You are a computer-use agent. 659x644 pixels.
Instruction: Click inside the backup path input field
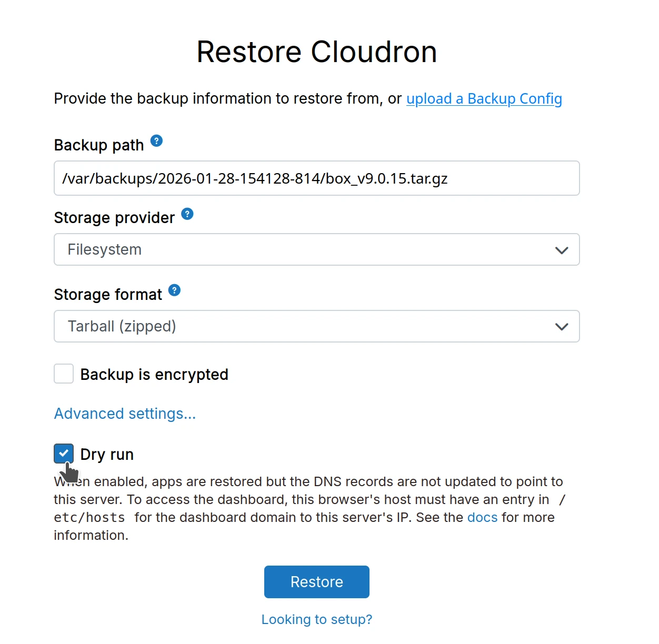coord(316,178)
